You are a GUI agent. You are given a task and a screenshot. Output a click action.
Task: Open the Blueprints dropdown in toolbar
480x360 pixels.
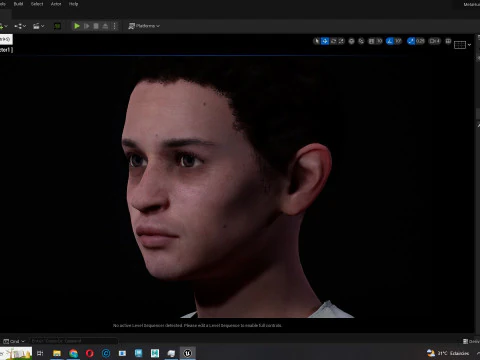[20, 26]
